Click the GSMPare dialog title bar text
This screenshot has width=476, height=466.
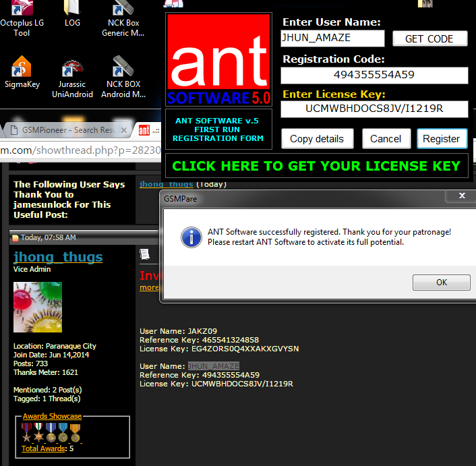click(180, 199)
